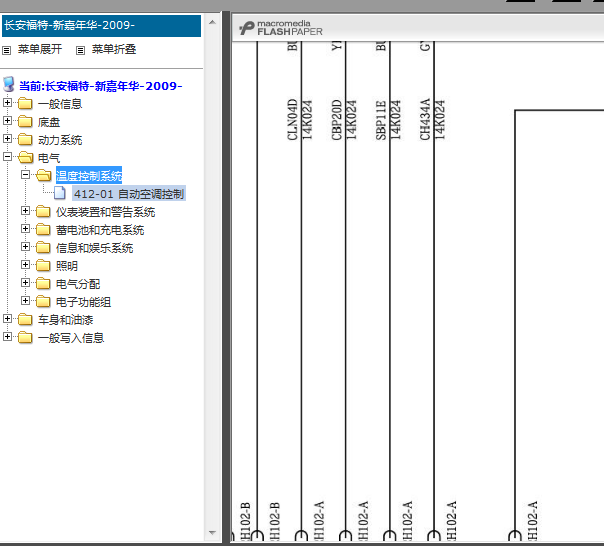Select the 一般写入信息 folder label
The height and width of the screenshot is (546, 604).
[71, 338]
